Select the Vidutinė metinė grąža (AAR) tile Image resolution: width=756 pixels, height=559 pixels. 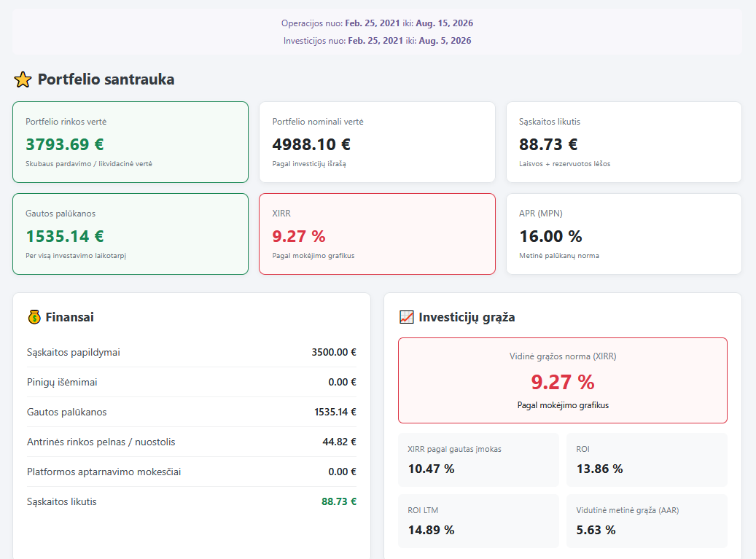647,521
